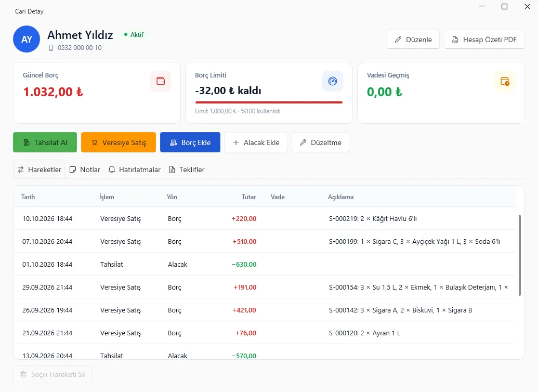Select the Tahsilat row dated 01.10.2026 18:44
Screen dimensions: 538x392
[x=265, y=264]
